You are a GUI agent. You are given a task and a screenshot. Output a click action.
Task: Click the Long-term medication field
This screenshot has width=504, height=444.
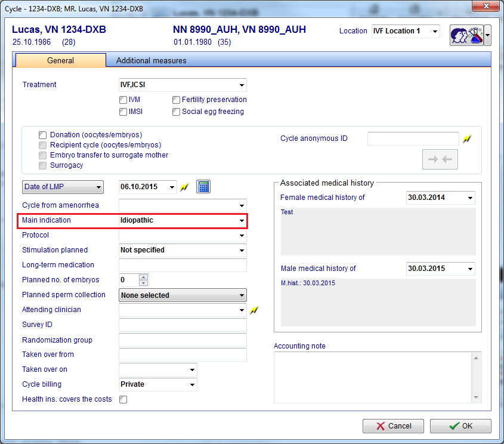coord(183,265)
